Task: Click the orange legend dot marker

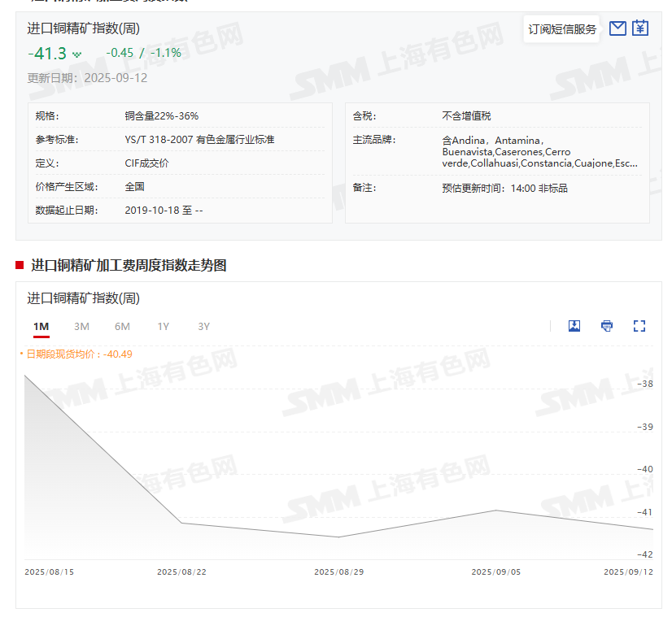Action: coord(23,354)
